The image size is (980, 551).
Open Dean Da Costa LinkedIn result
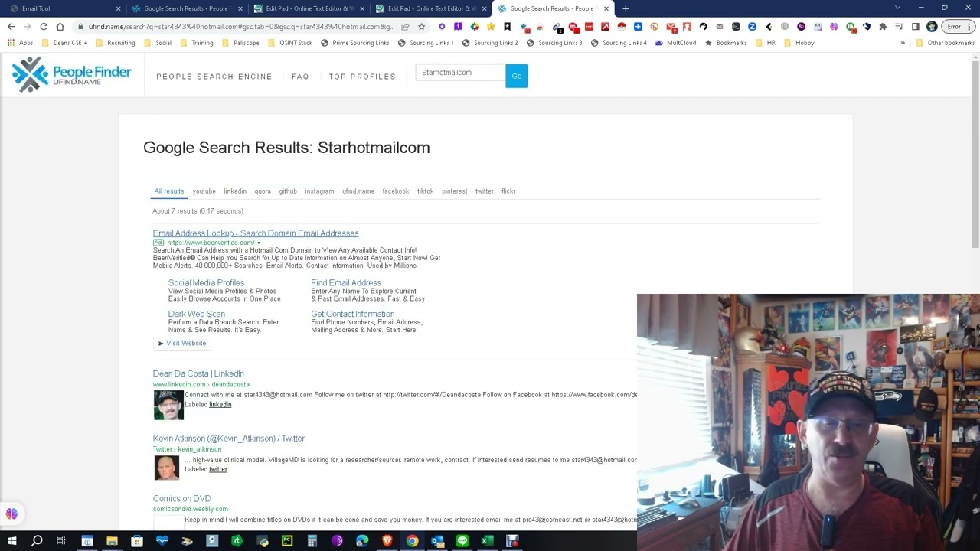coord(198,373)
